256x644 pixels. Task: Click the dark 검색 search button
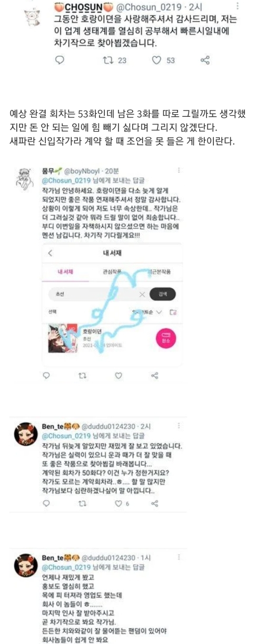pyautogui.click(x=163, y=295)
